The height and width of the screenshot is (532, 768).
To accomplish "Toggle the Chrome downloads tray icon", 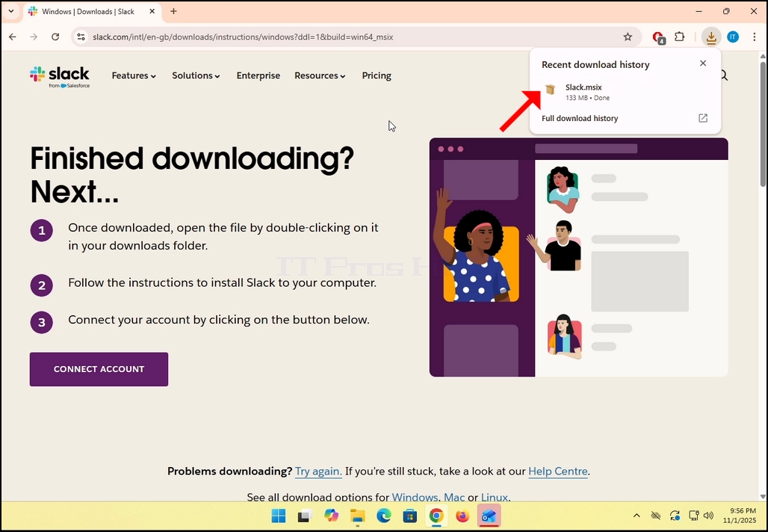I will [x=710, y=37].
